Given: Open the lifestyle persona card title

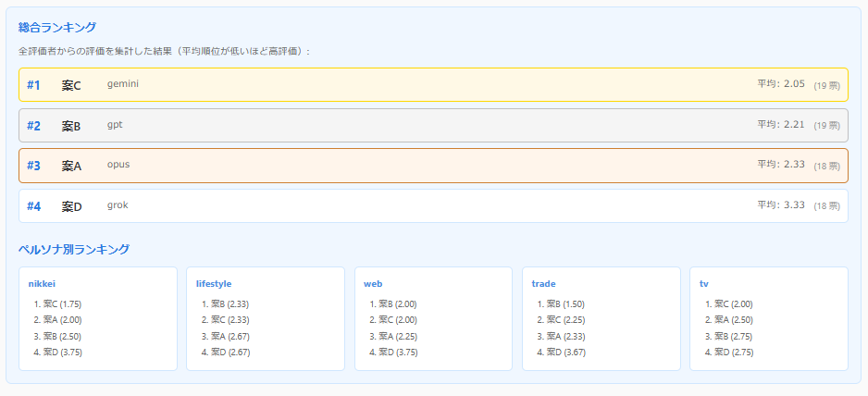Looking at the screenshot, I should click(x=214, y=284).
